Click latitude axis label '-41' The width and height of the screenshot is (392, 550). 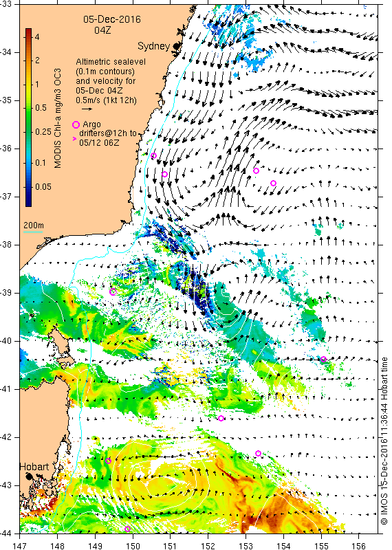(6, 389)
